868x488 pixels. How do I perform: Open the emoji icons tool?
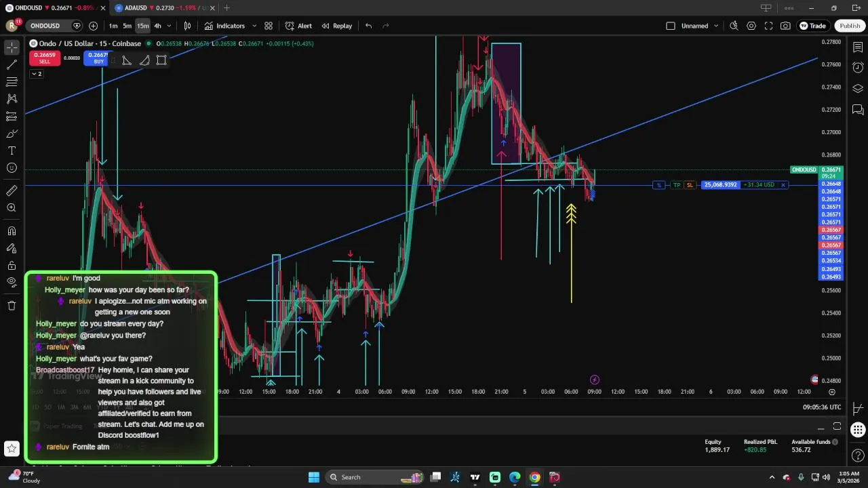(12, 167)
